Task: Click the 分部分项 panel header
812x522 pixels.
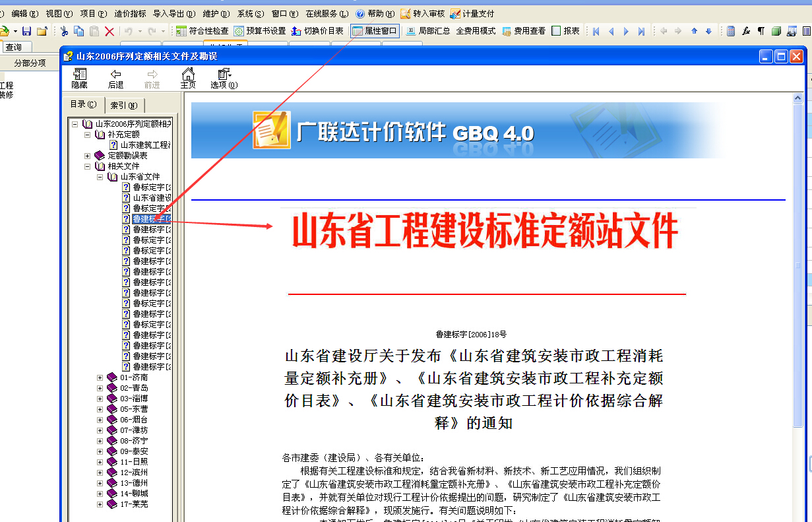Action: pos(30,63)
